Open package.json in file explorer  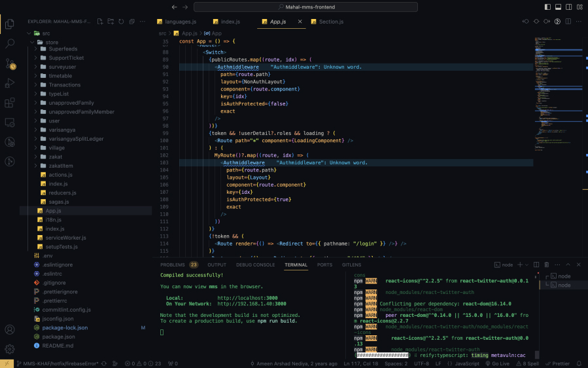click(x=58, y=337)
